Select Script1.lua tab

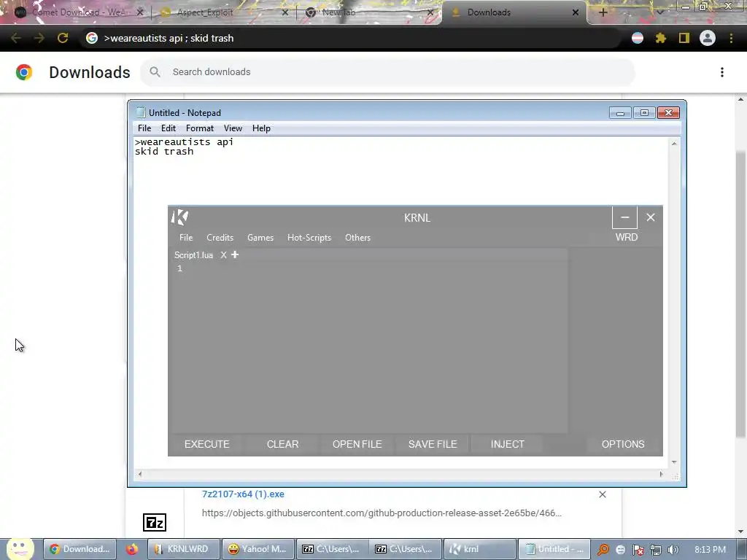point(193,254)
